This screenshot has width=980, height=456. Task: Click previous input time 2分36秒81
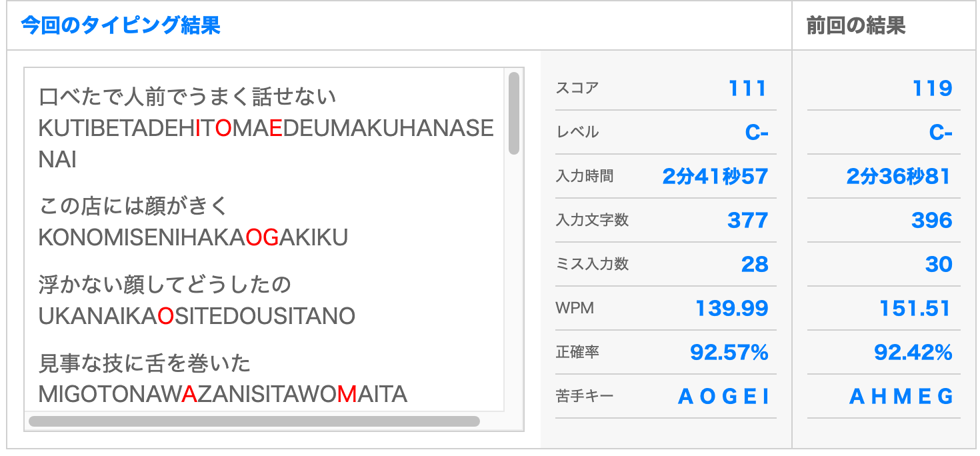click(899, 177)
